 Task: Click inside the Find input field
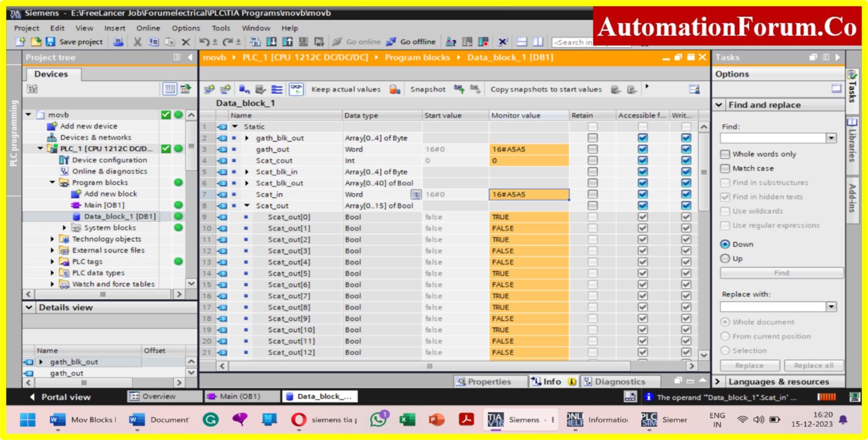coord(774,137)
